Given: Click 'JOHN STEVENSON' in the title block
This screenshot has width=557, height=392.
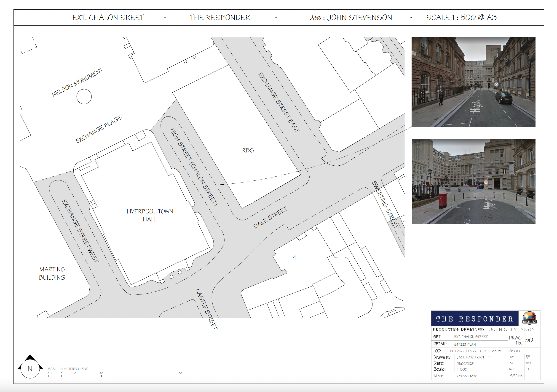Looking at the screenshot, I should (x=512, y=329).
